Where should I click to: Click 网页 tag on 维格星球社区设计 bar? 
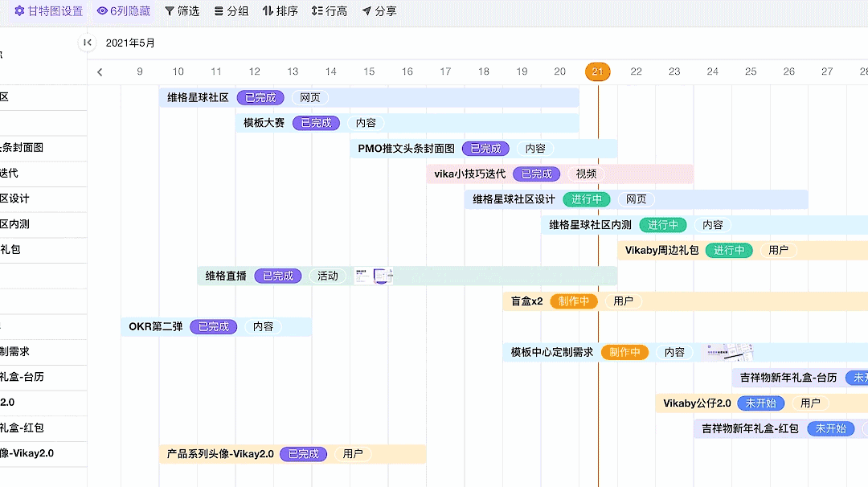[636, 199]
